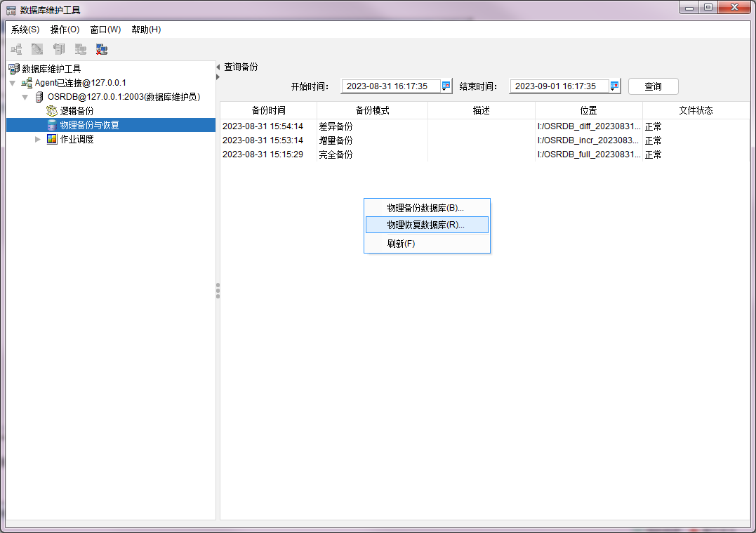Viewport: 756px width, 533px height.
Task: Open the 结束时间 calendar picker
Action: pos(615,86)
